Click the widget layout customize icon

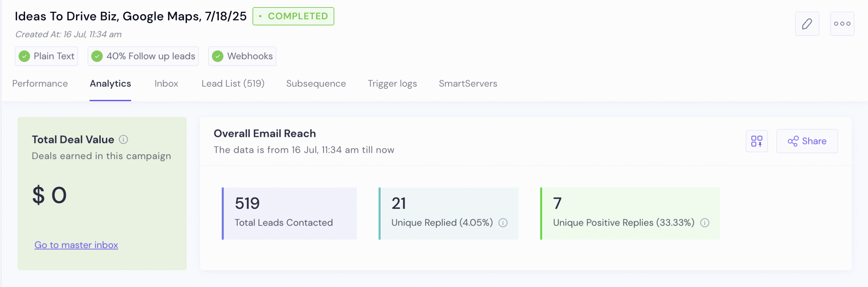click(756, 141)
